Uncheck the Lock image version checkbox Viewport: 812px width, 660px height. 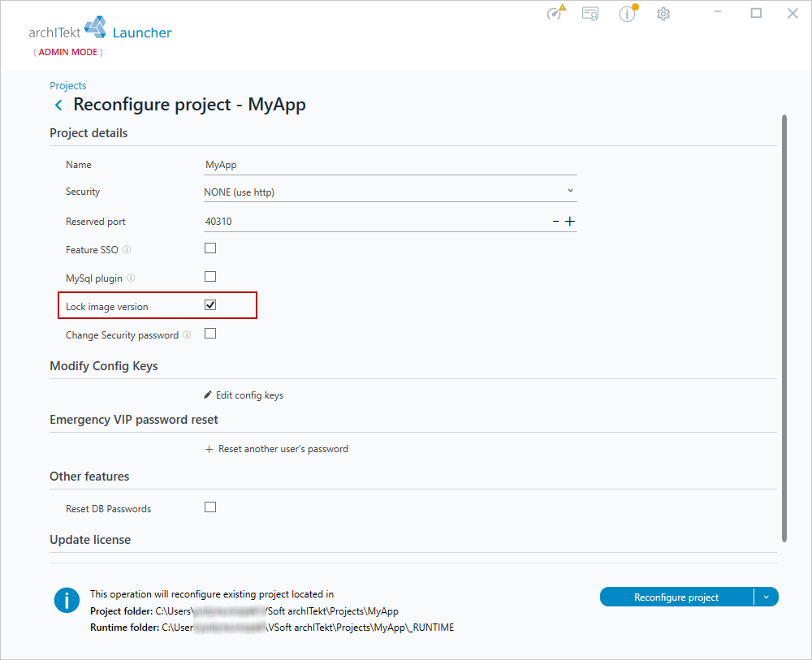pos(210,305)
